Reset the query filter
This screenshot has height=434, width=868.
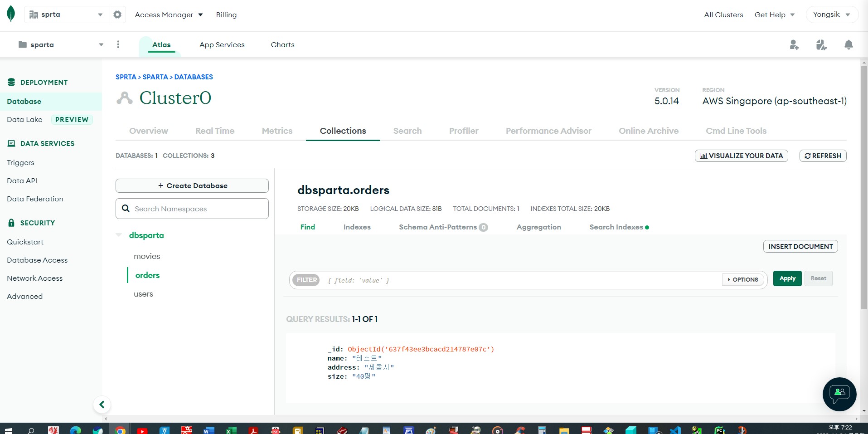coord(818,278)
